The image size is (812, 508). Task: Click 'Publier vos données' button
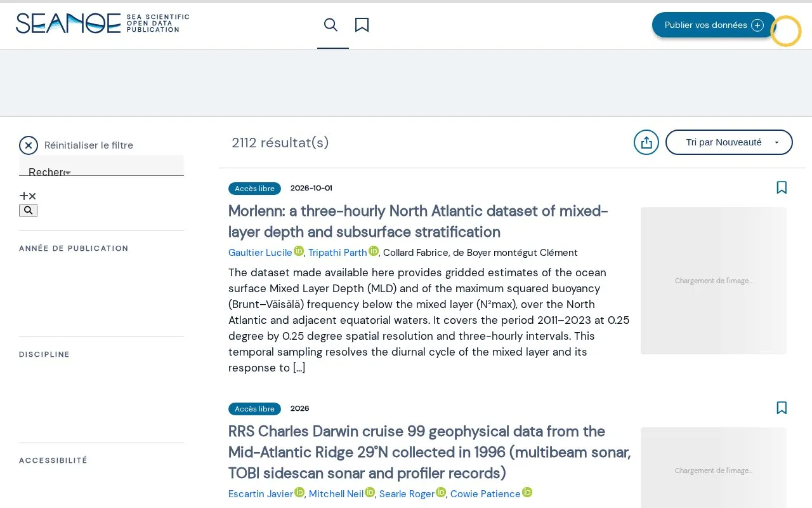pyautogui.click(x=714, y=25)
